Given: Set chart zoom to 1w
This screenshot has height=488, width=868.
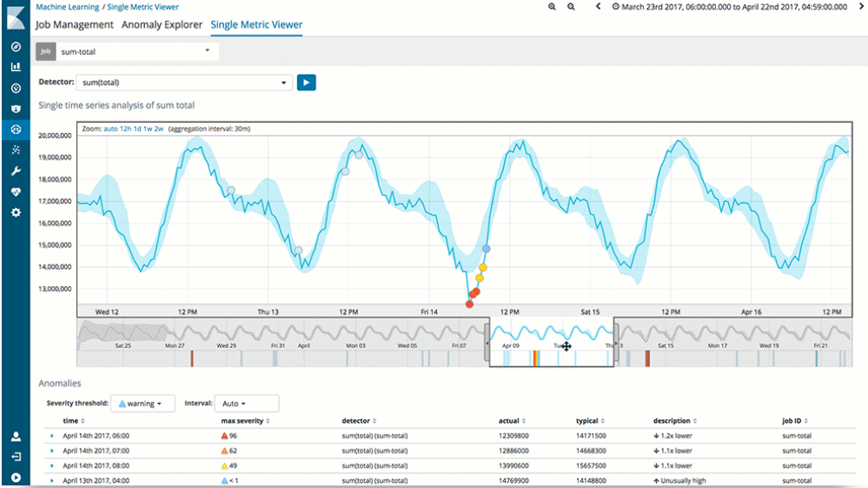Looking at the screenshot, I should click(148, 129).
